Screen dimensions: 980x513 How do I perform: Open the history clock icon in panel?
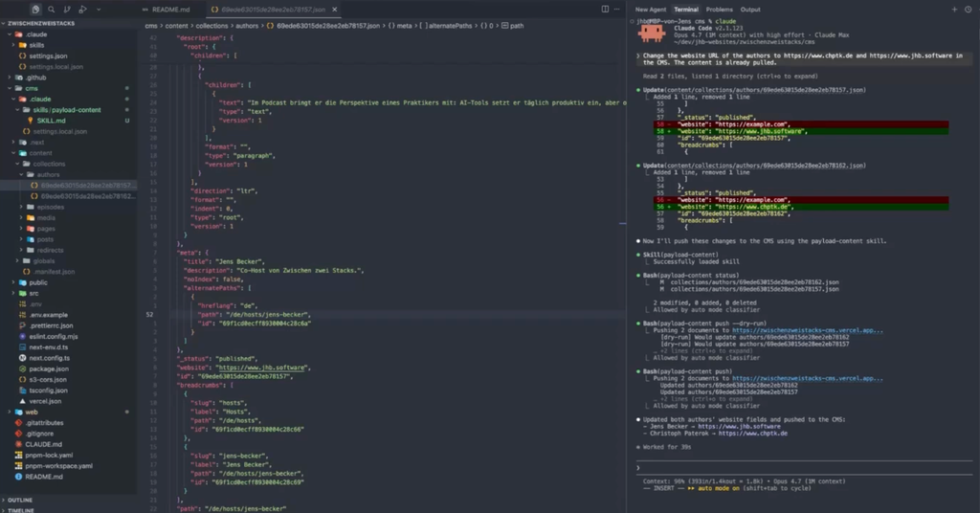[969, 10]
